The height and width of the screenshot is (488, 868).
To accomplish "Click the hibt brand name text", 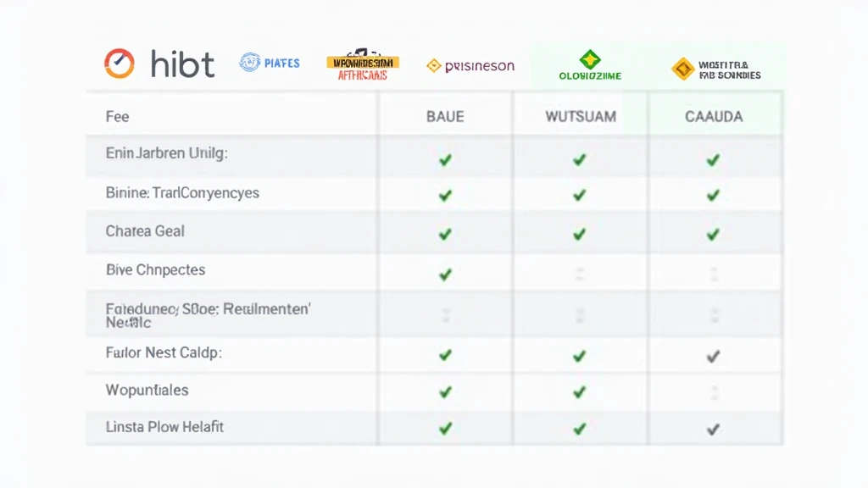I will click(x=182, y=64).
